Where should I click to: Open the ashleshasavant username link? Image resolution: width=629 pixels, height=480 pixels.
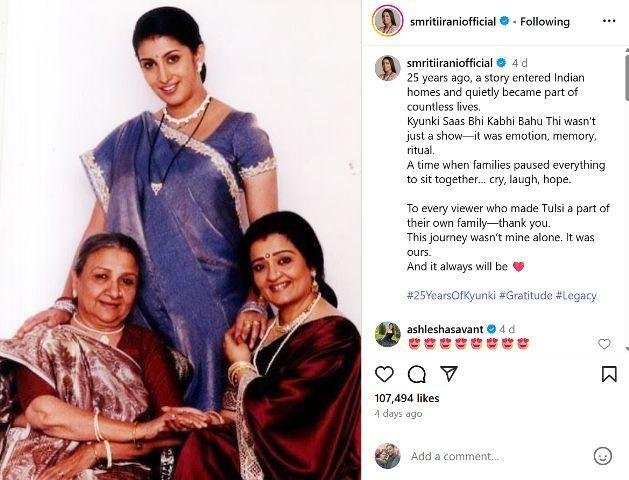(x=445, y=329)
